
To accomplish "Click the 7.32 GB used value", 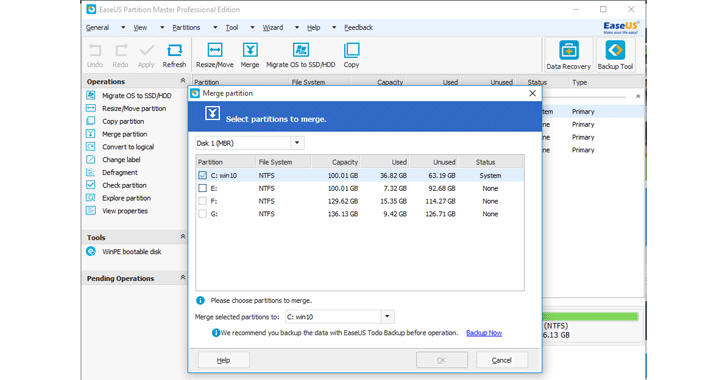I will pyautogui.click(x=395, y=188).
